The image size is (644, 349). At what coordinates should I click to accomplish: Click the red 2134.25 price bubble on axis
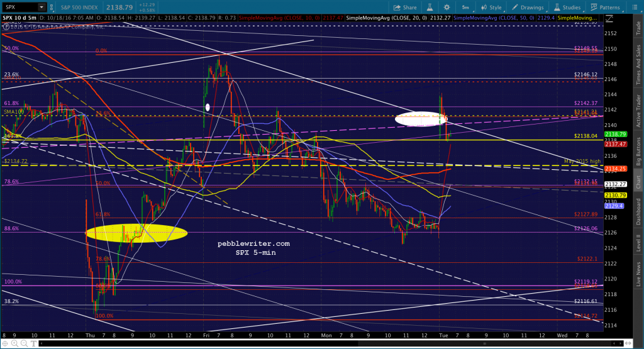pos(615,169)
